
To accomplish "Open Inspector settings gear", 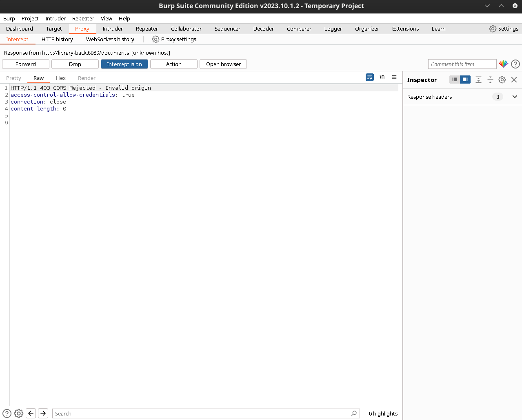I will click(x=502, y=80).
